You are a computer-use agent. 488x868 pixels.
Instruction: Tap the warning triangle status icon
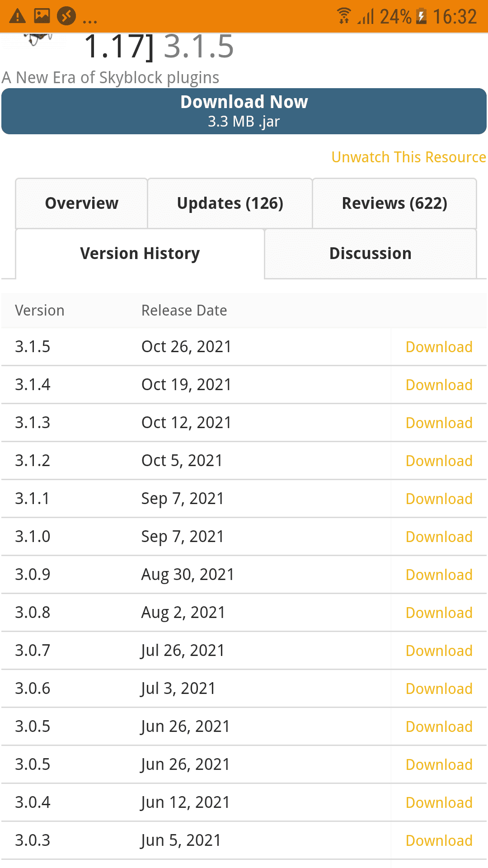click(x=18, y=17)
